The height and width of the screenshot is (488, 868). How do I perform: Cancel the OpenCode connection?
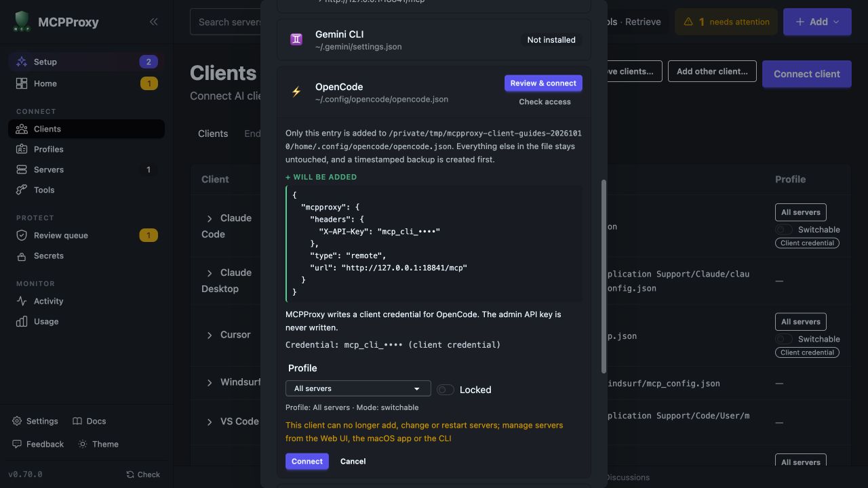pyautogui.click(x=353, y=461)
